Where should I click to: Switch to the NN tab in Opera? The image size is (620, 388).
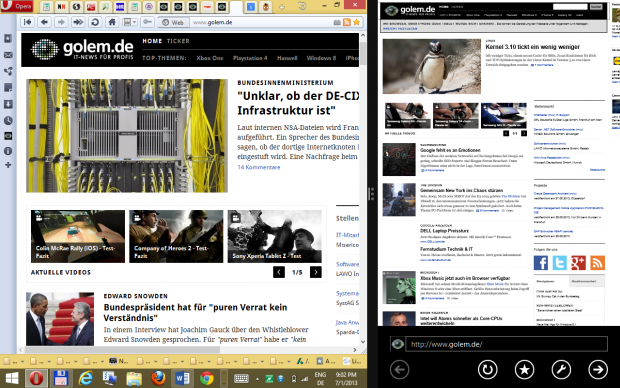tap(61, 7)
